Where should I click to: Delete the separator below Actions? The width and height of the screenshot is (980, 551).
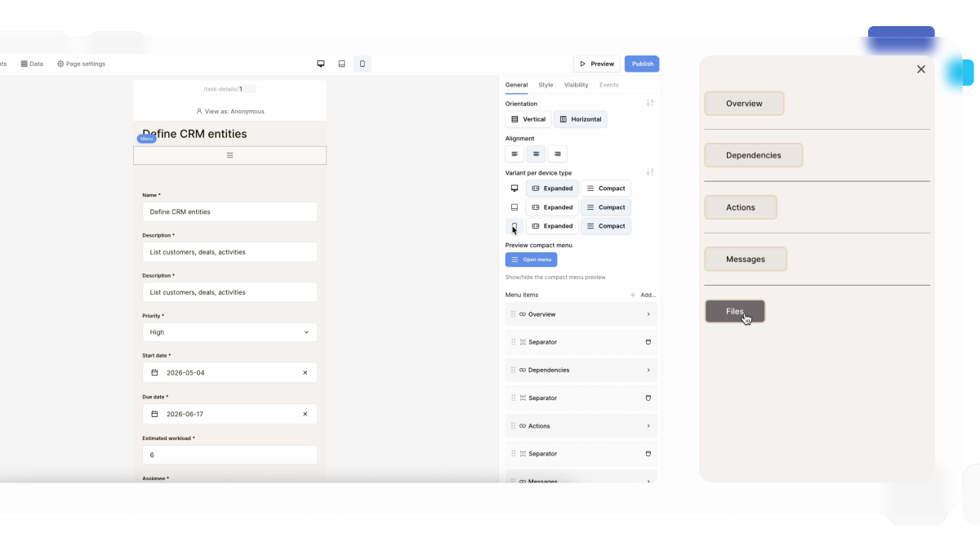point(648,454)
